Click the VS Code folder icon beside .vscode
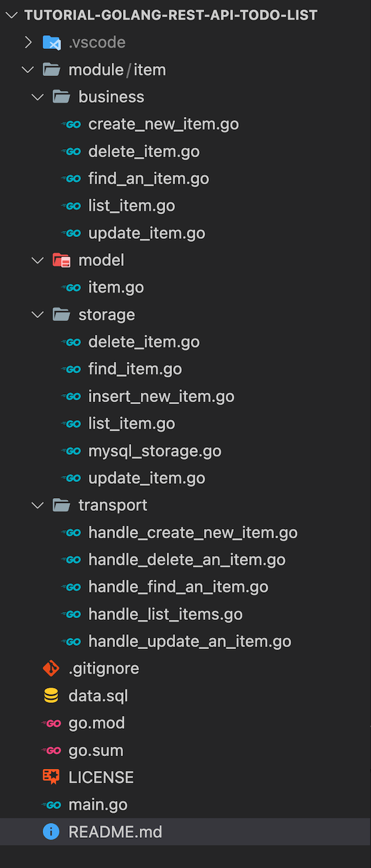The image size is (371, 868). pyautogui.click(x=52, y=42)
